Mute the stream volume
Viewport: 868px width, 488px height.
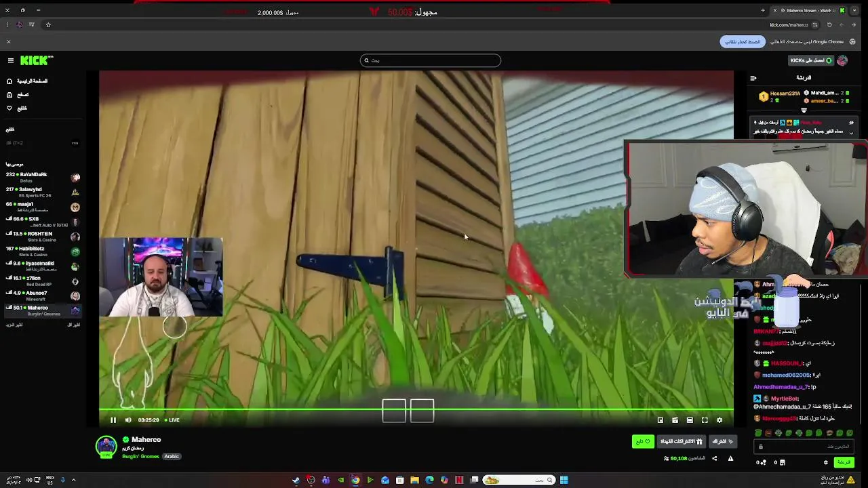point(128,420)
